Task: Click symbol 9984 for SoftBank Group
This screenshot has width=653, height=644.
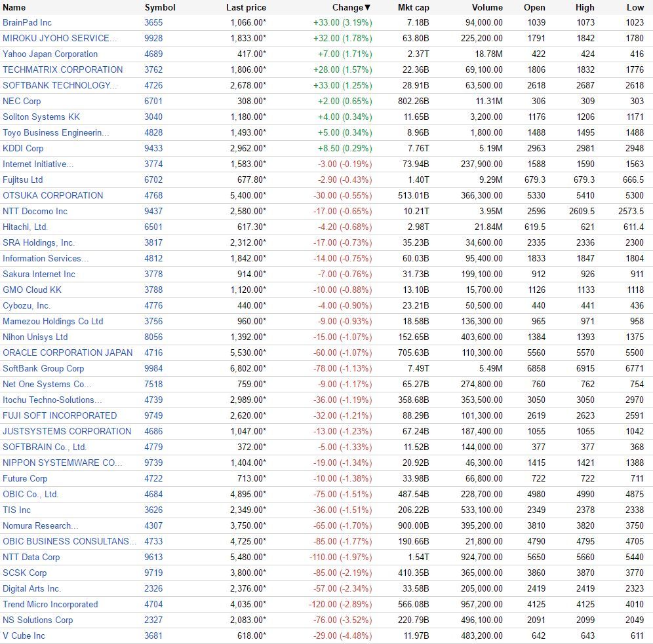Action: coord(153,369)
